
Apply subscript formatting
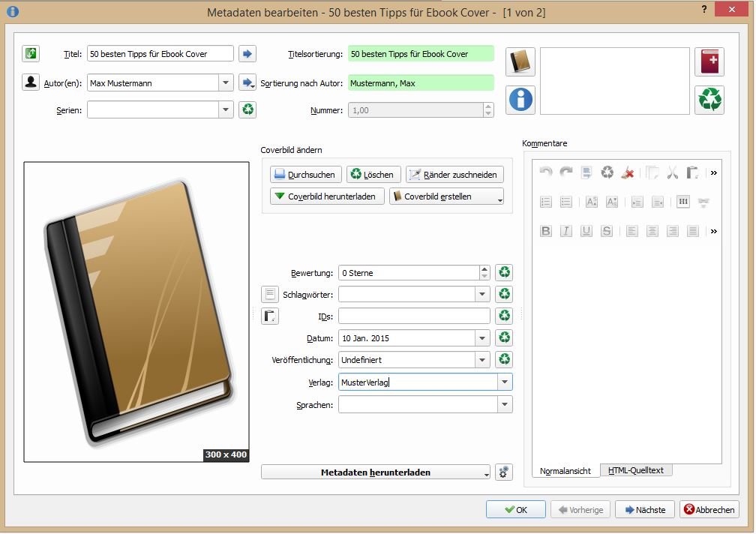612,202
